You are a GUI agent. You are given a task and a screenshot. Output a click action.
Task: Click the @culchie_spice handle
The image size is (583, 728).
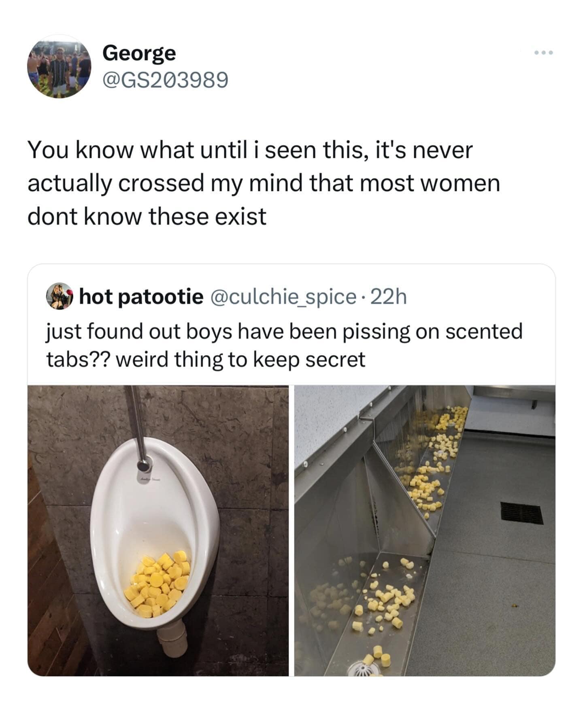pos(283,297)
